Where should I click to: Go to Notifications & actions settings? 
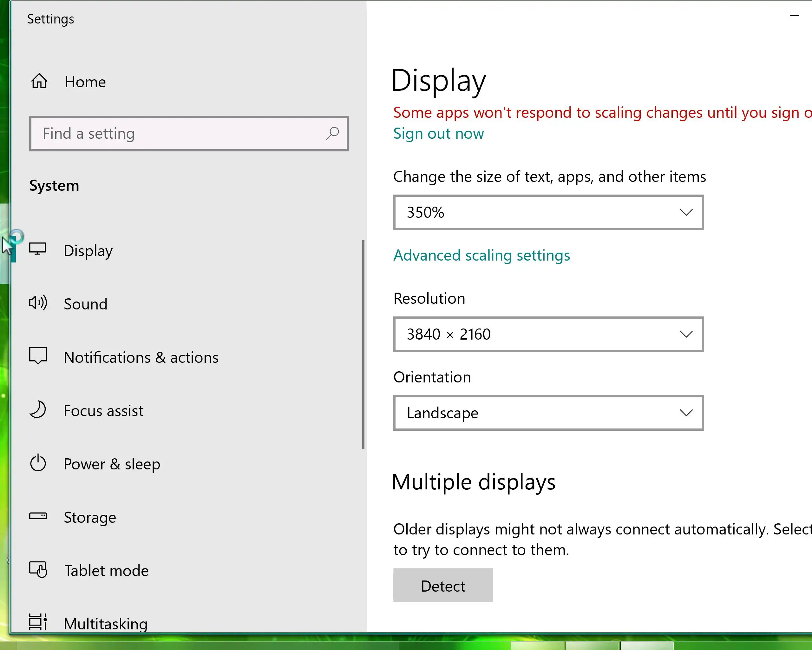pyautogui.click(x=141, y=357)
